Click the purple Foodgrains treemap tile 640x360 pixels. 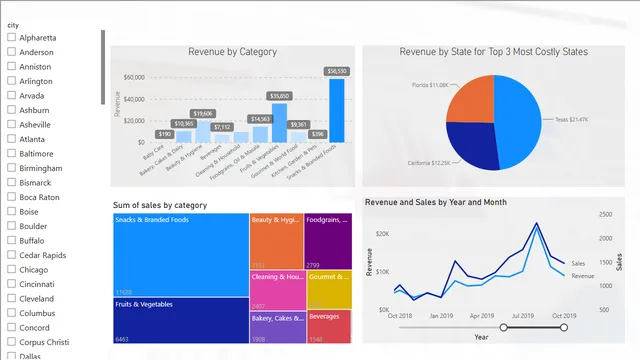click(328, 241)
